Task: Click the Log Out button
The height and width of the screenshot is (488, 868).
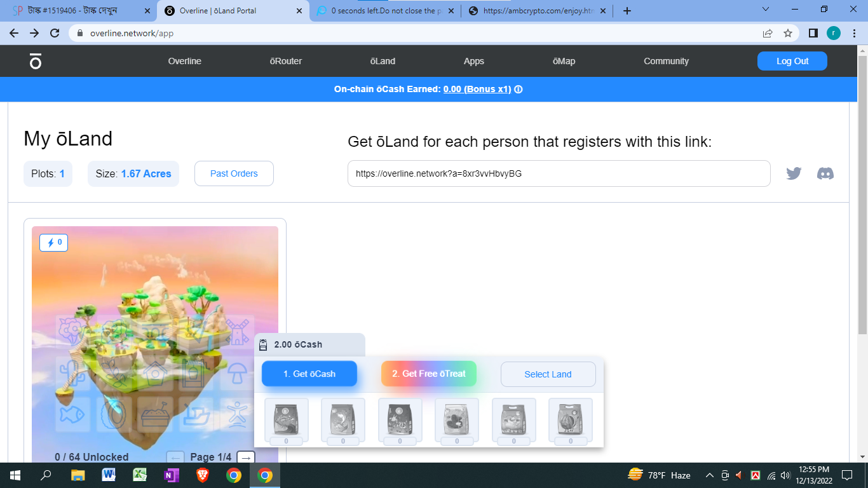Action: click(792, 61)
